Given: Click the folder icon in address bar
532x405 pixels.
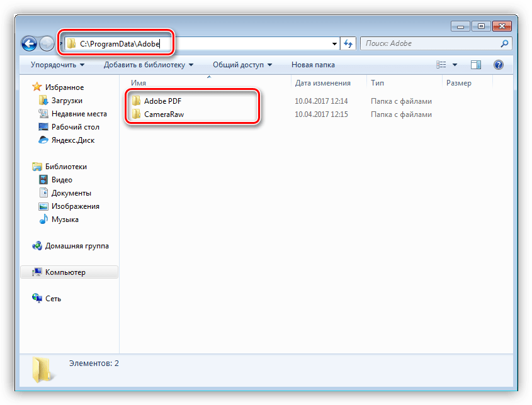Looking at the screenshot, I should click(71, 43).
